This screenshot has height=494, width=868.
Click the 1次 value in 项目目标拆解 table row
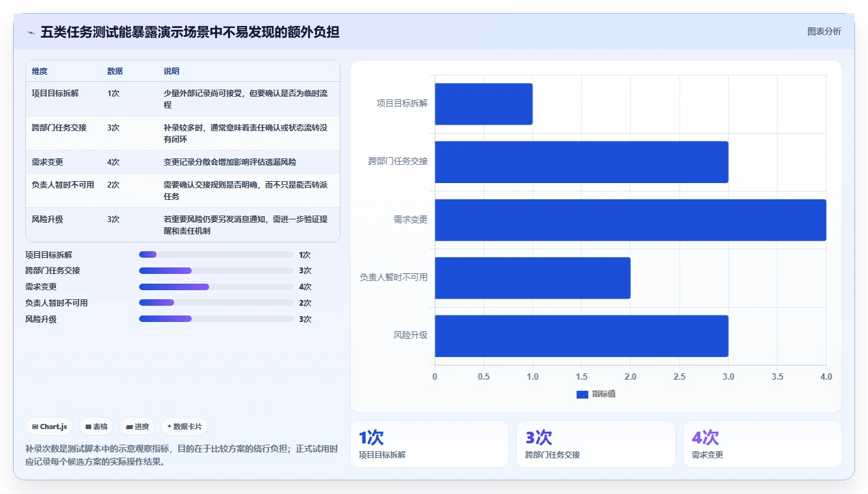tap(113, 93)
